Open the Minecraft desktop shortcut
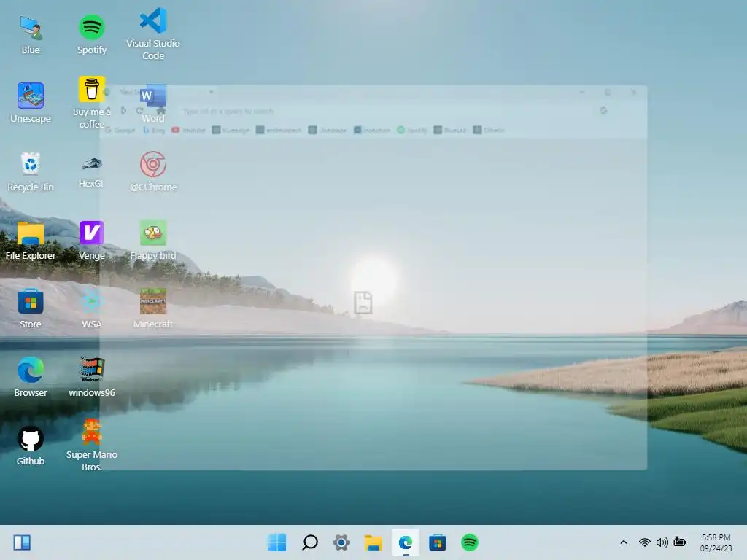The height and width of the screenshot is (560, 747). 153,308
